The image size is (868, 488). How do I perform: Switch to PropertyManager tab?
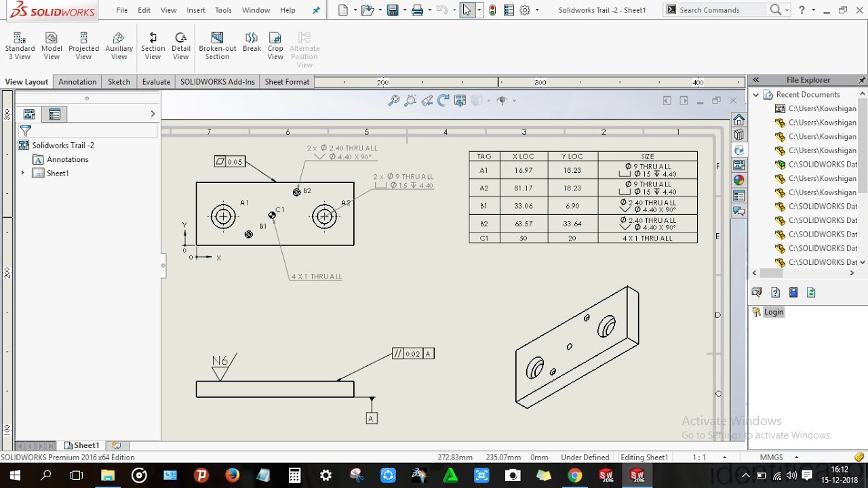pos(55,115)
